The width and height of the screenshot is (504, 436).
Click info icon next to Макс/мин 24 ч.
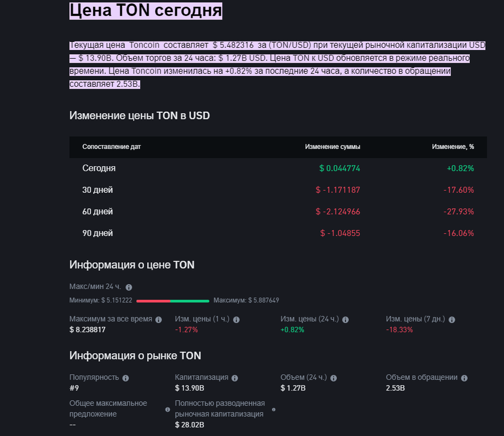click(129, 287)
